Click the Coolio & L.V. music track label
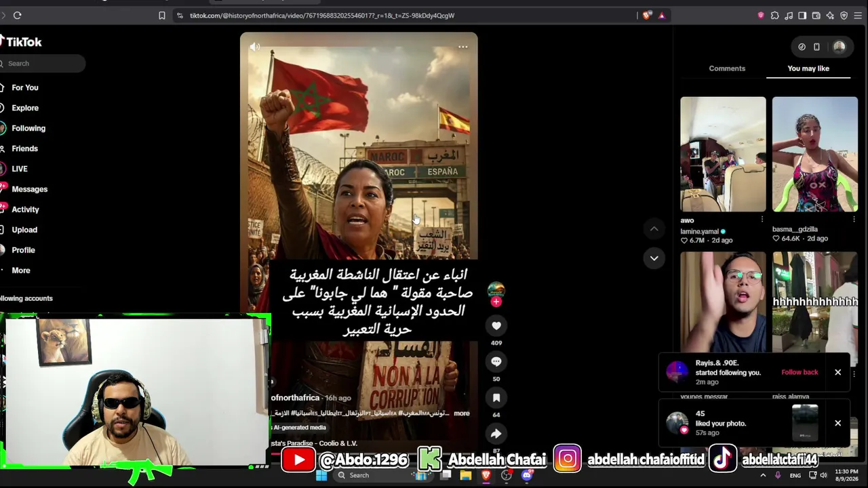Image resolution: width=868 pixels, height=488 pixels. (x=314, y=443)
